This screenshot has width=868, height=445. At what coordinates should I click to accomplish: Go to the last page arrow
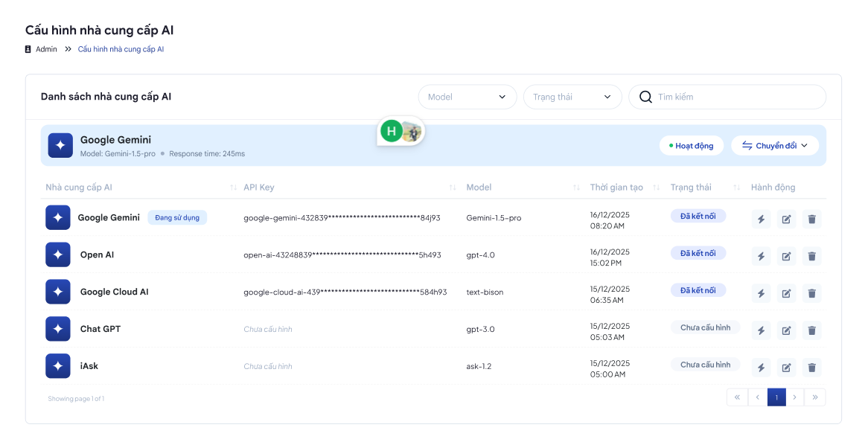pyautogui.click(x=815, y=397)
